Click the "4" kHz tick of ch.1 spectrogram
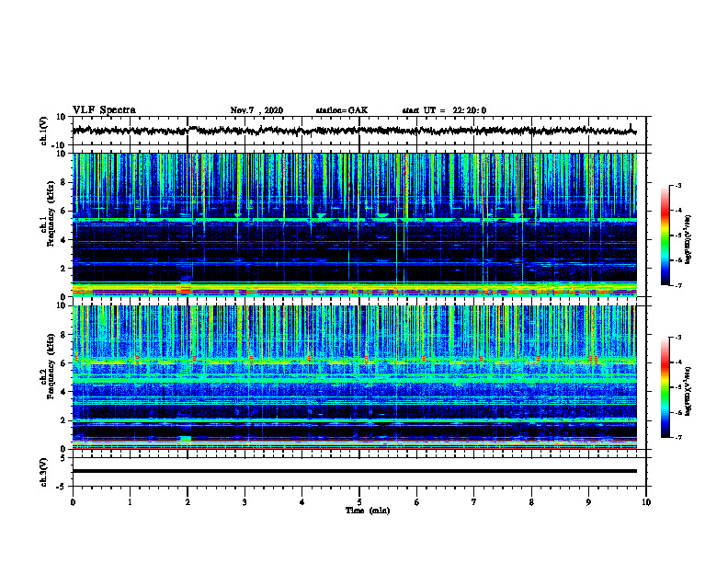 tap(64, 240)
